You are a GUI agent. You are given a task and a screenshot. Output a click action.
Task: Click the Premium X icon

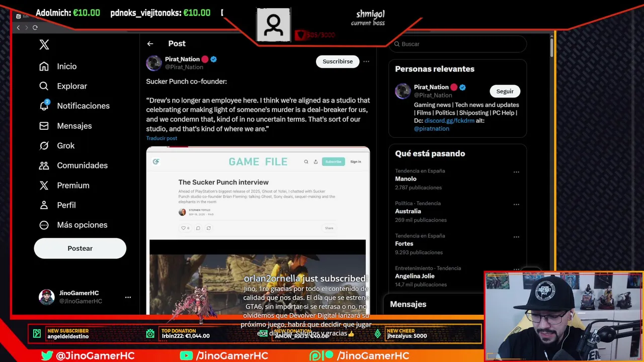point(44,185)
